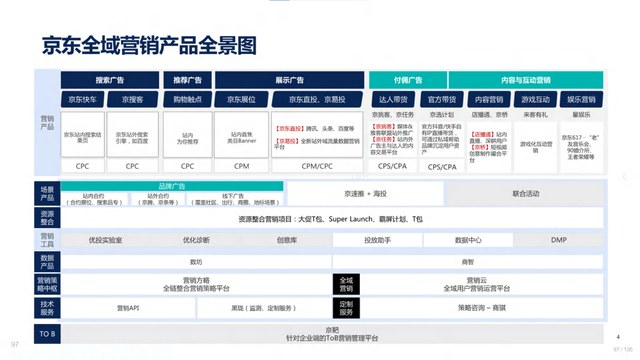Viewport: 640px width, 360px height.
Task: Click the 资源整合营销项目 description row
Action: (331, 219)
